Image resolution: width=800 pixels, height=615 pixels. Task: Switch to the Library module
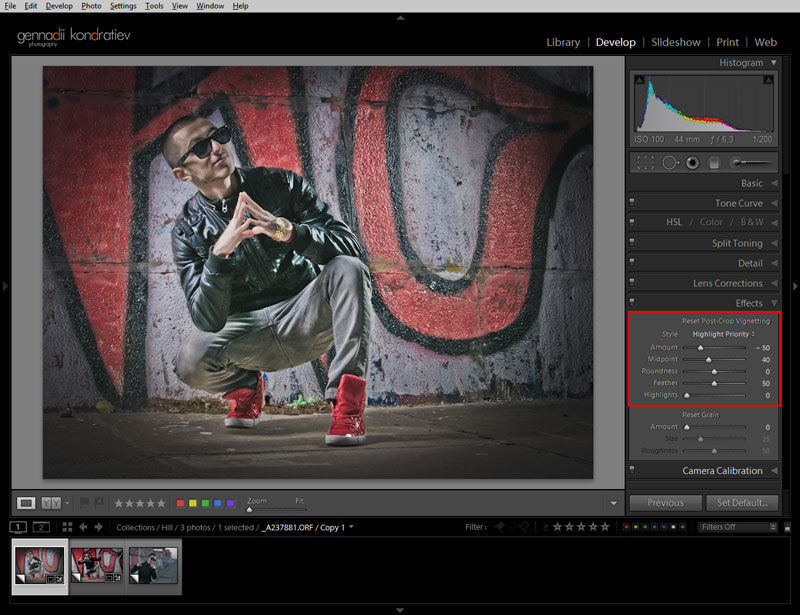coord(563,42)
